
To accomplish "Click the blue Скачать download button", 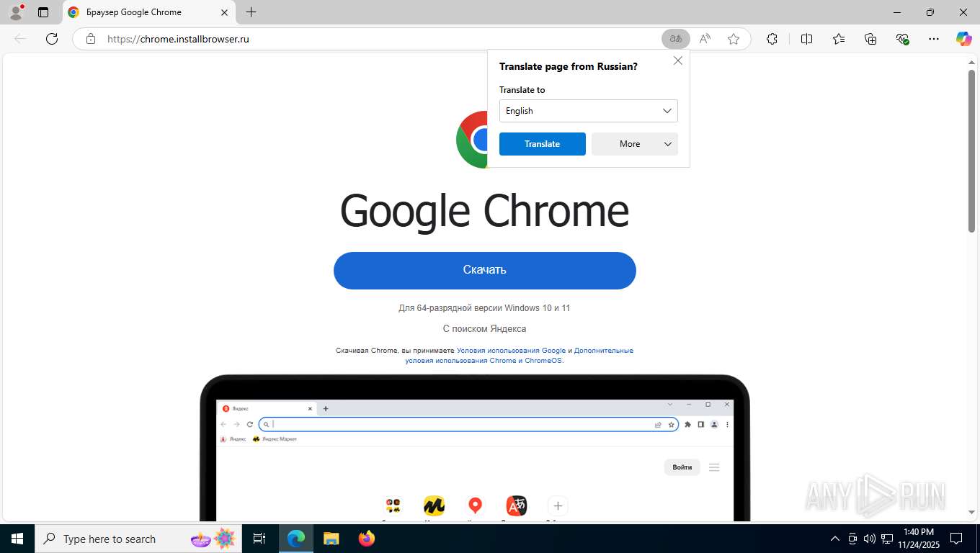I will [x=485, y=271].
